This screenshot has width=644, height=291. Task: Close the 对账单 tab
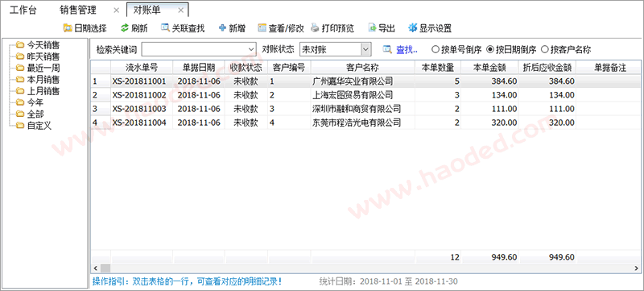click(x=180, y=10)
